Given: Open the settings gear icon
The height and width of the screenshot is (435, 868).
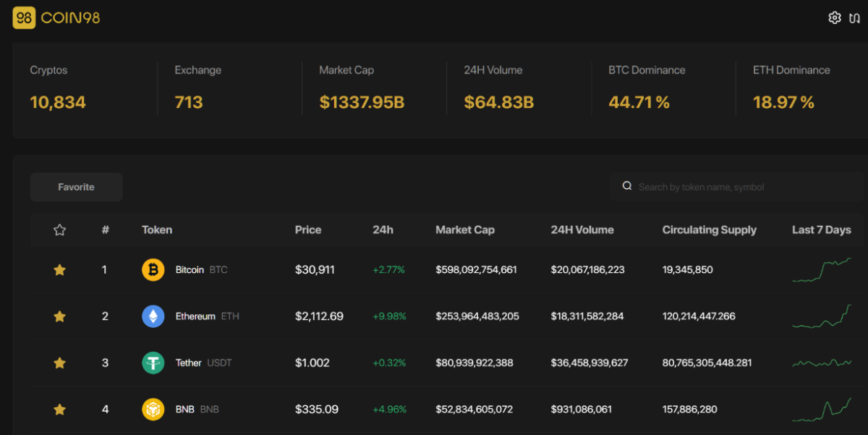Looking at the screenshot, I should [x=835, y=17].
